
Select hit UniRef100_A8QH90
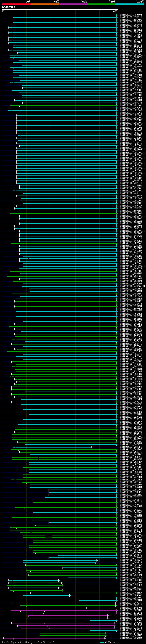coord(131,294)
